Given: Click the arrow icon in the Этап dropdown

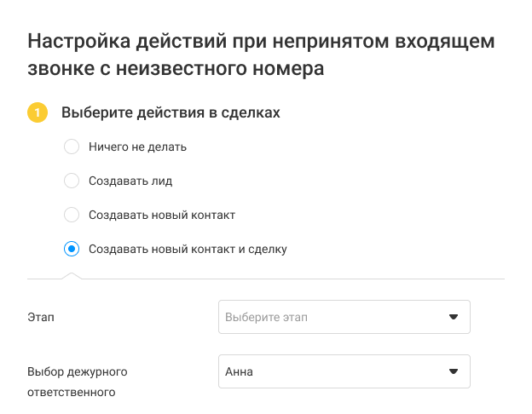Looking at the screenshot, I should pyautogui.click(x=453, y=317).
